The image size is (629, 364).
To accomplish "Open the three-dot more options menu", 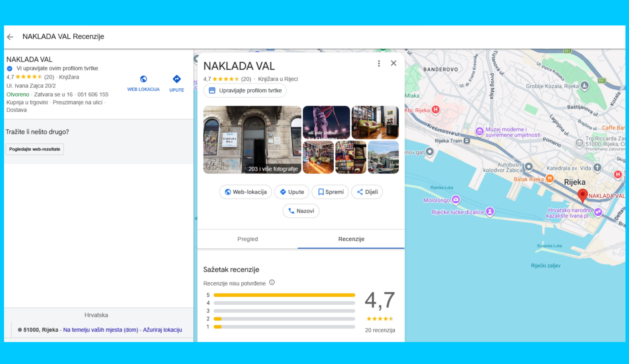I will click(x=379, y=64).
